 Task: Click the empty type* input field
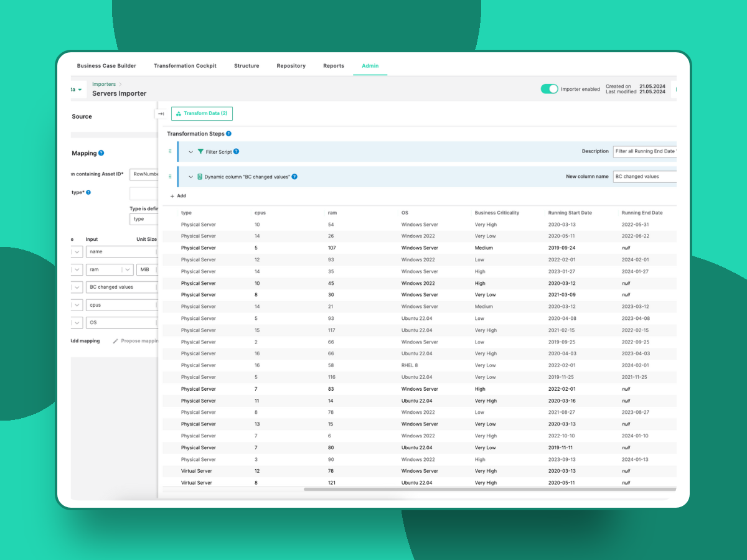(143, 194)
